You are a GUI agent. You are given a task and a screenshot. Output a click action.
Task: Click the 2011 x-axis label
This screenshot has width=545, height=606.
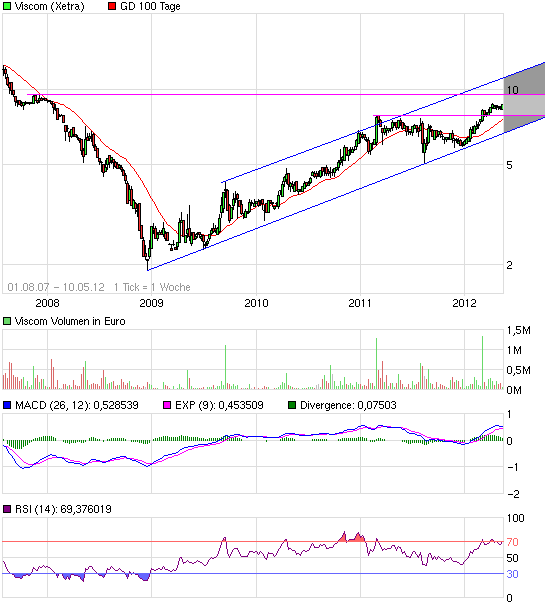tap(360, 303)
